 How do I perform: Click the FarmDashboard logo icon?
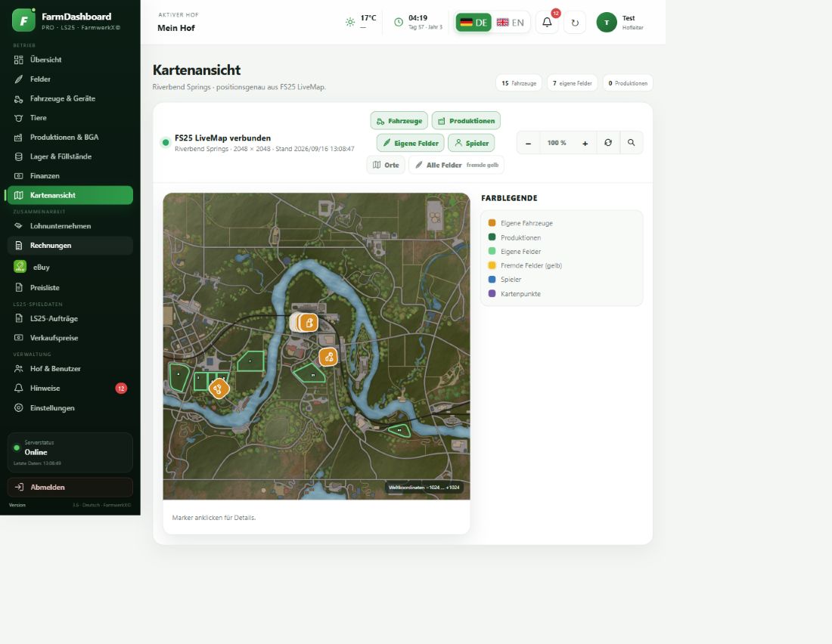(x=24, y=20)
